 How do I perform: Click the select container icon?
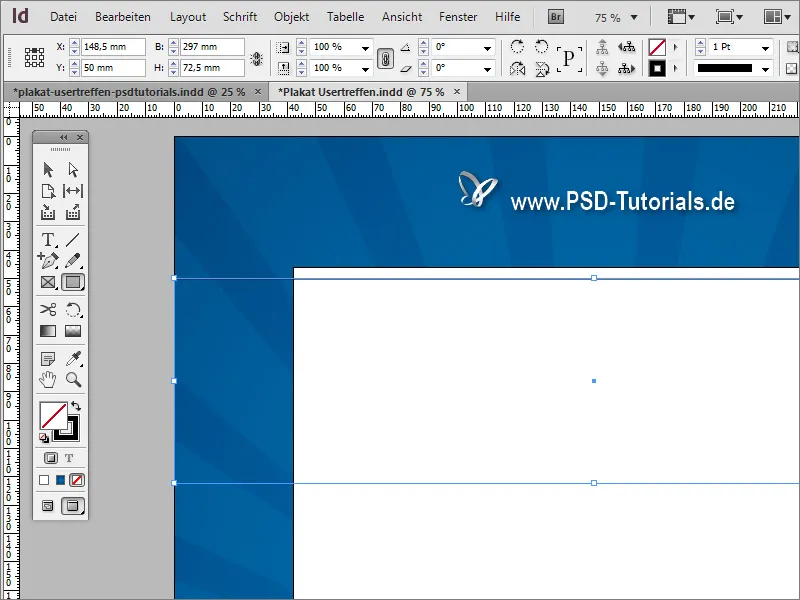click(602, 47)
